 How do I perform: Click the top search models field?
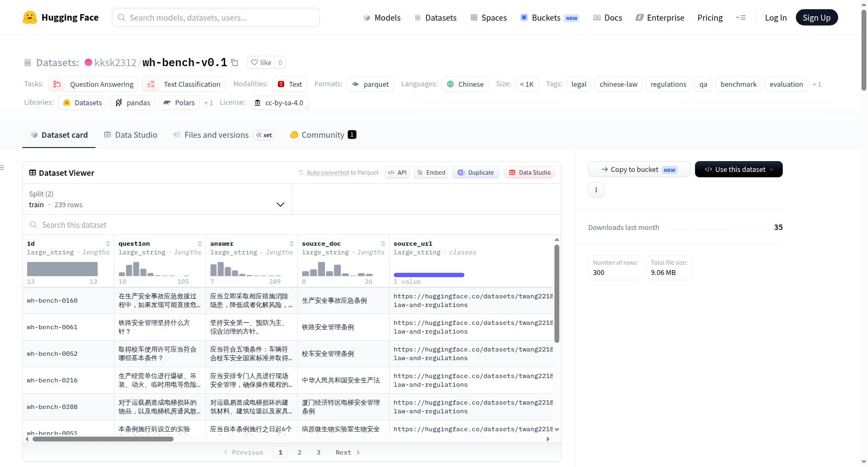(216, 17)
